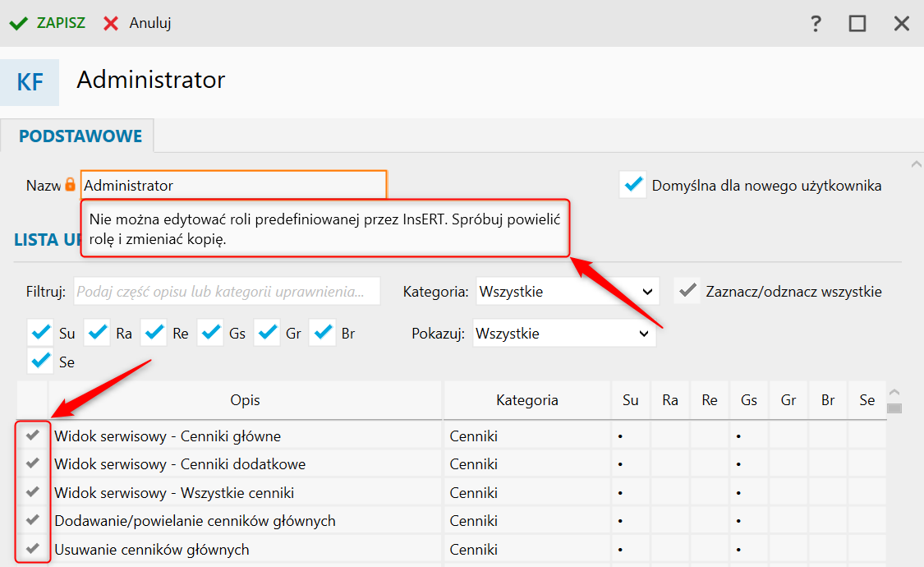924x567 pixels.
Task: Click the Anuluj button label
Action: (149, 23)
